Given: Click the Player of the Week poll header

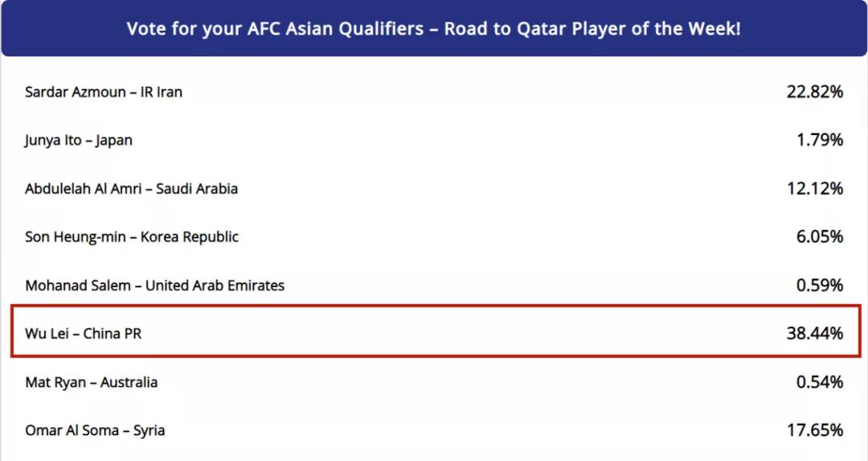Looking at the screenshot, I should [x=434, y=29].
